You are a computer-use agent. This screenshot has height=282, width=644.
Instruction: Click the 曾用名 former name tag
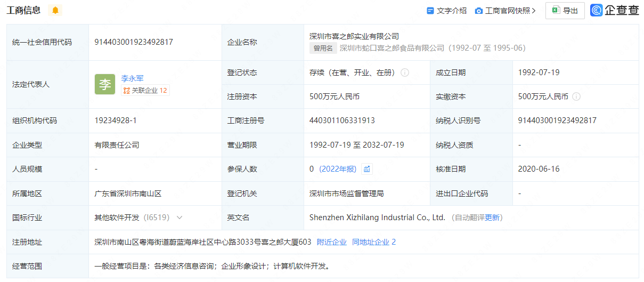point(323,48)
